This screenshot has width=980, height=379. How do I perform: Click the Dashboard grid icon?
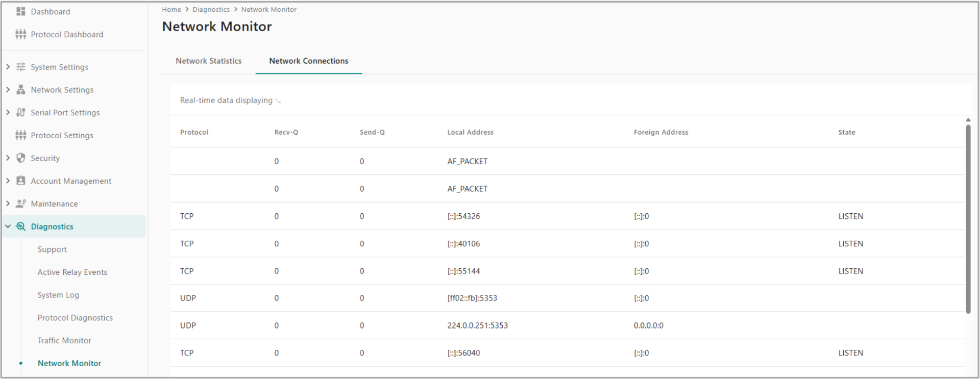(20, 11)
